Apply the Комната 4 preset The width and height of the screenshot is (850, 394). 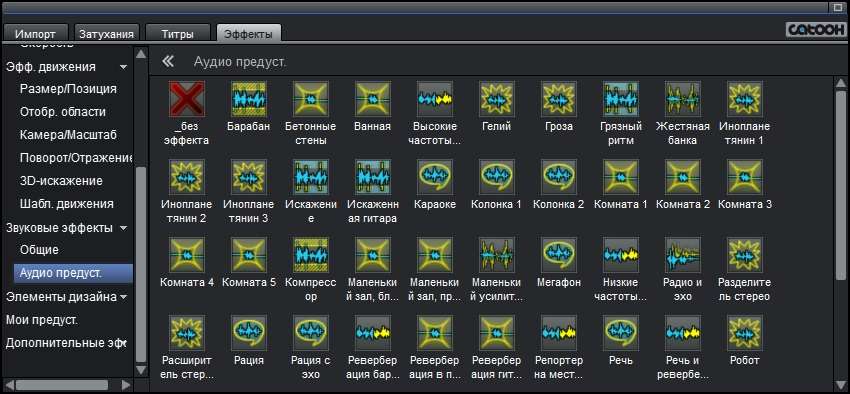point(186,255)
